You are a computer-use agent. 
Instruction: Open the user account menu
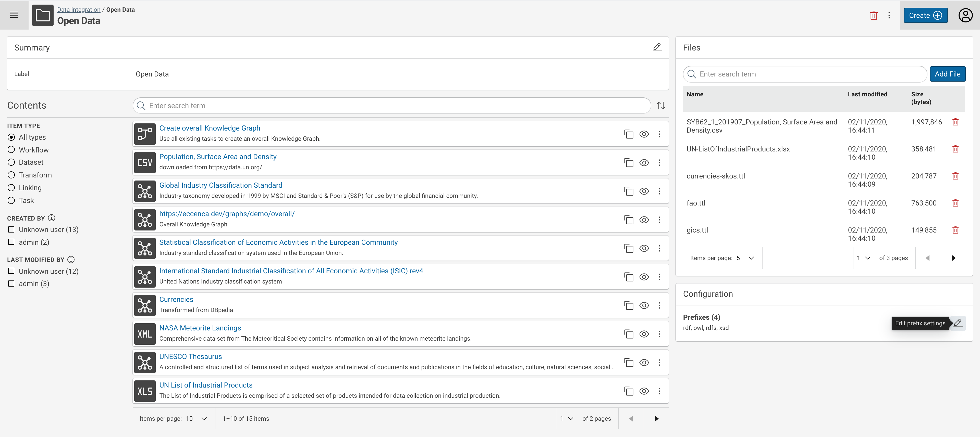(965, 15)
